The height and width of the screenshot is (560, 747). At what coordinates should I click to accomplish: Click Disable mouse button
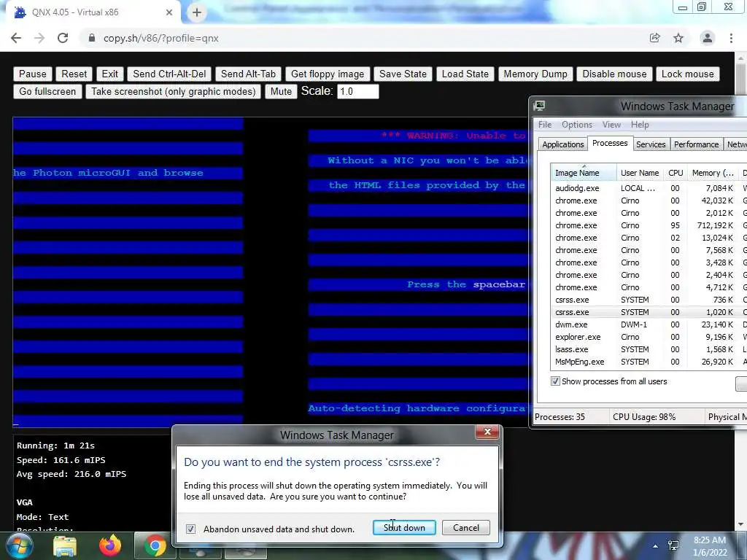point(614,74)
